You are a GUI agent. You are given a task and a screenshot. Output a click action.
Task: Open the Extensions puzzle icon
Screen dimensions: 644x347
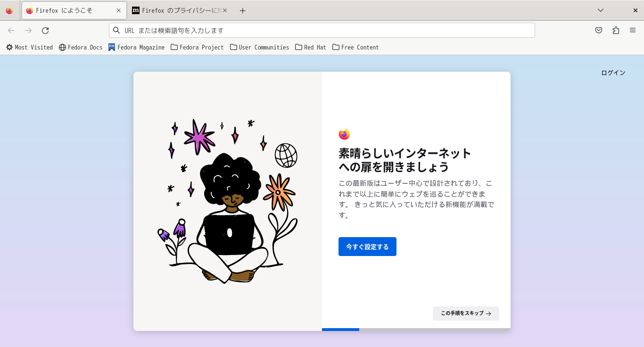point(616,30)
